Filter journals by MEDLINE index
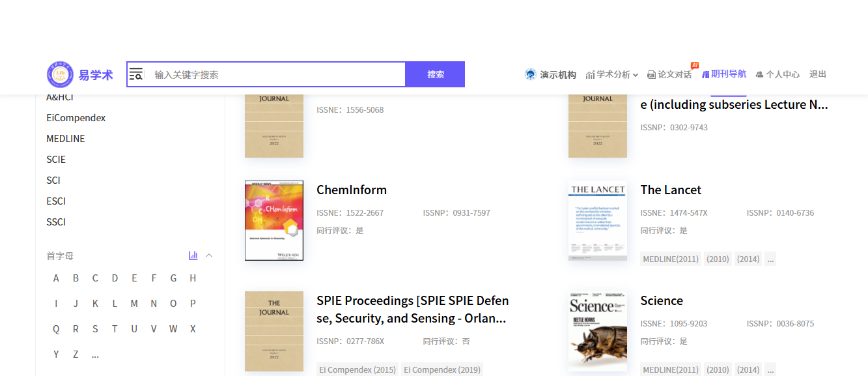868x376 pixels. point(66,139)
